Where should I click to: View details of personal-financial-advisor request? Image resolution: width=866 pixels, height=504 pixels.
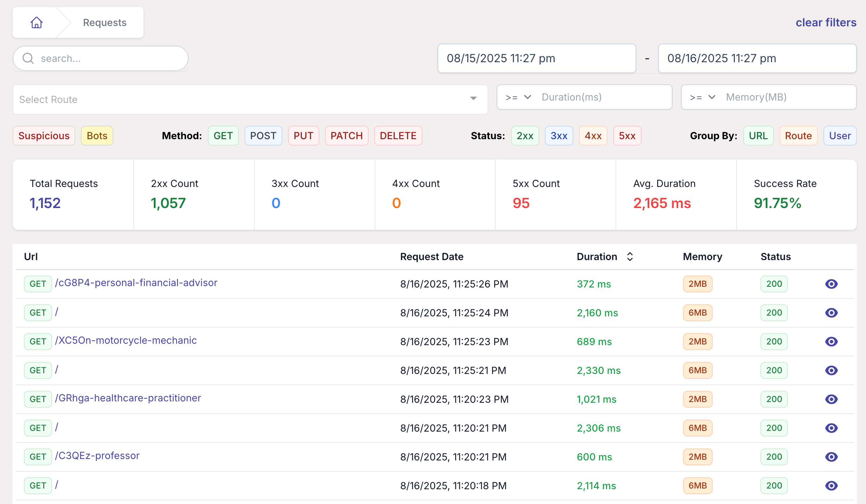[831, 284]
